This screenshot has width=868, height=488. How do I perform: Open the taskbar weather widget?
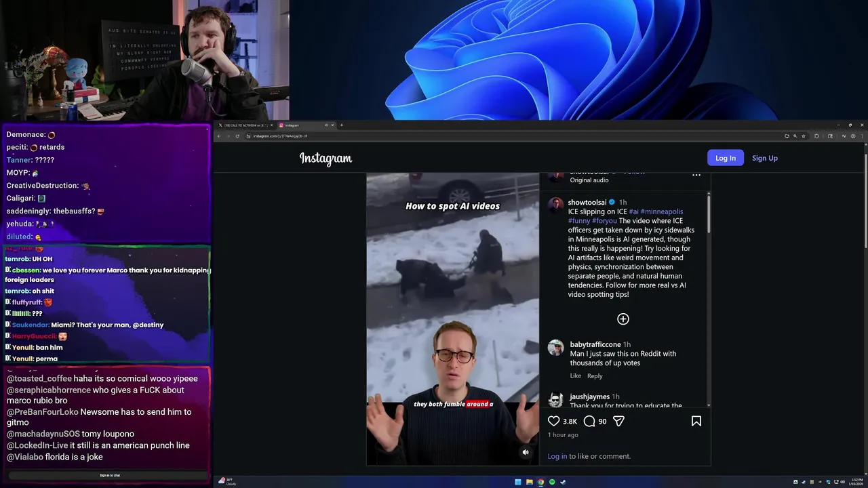(x=227, y=482)
